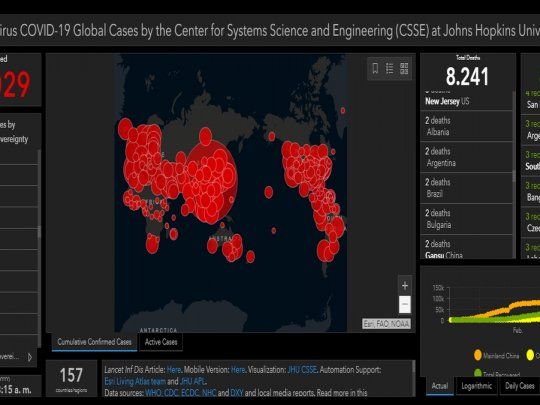Click the Esri, FAO, NOAA attribution
Image resolution: width=540 pixels, height=405 pixels.
386,324
